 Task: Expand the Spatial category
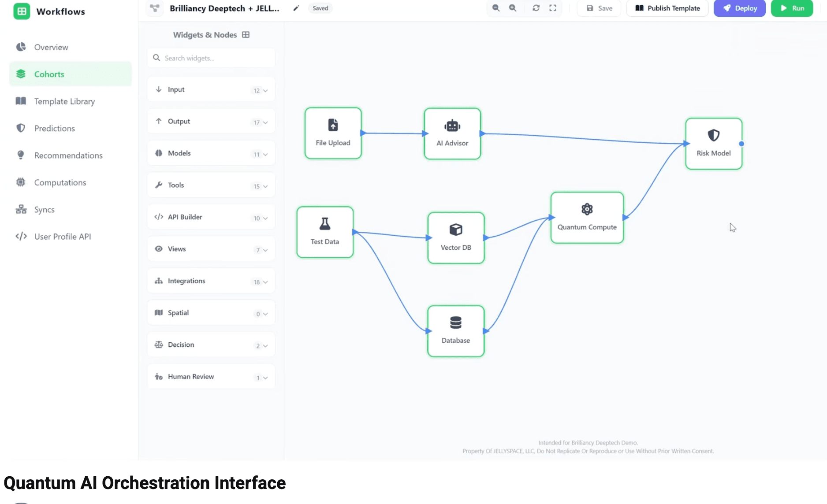[211, 313]
